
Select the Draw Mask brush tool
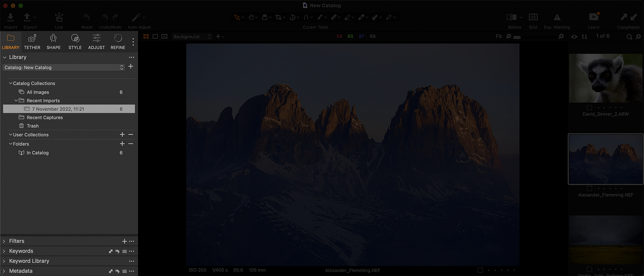[320, 17]
